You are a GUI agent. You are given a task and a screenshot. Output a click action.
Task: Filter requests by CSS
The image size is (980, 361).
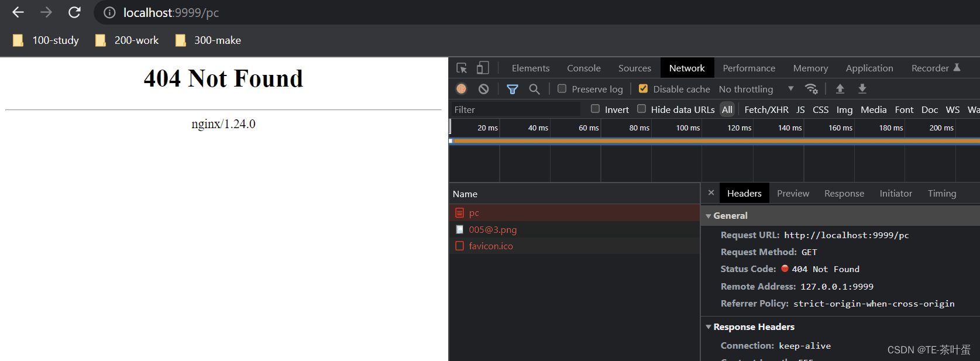pyautogui.click(x=821, y=109)
